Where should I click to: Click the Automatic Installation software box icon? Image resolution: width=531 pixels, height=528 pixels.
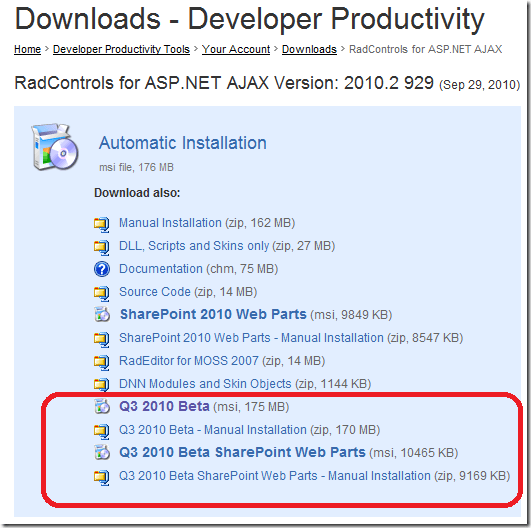coord(55,147)
